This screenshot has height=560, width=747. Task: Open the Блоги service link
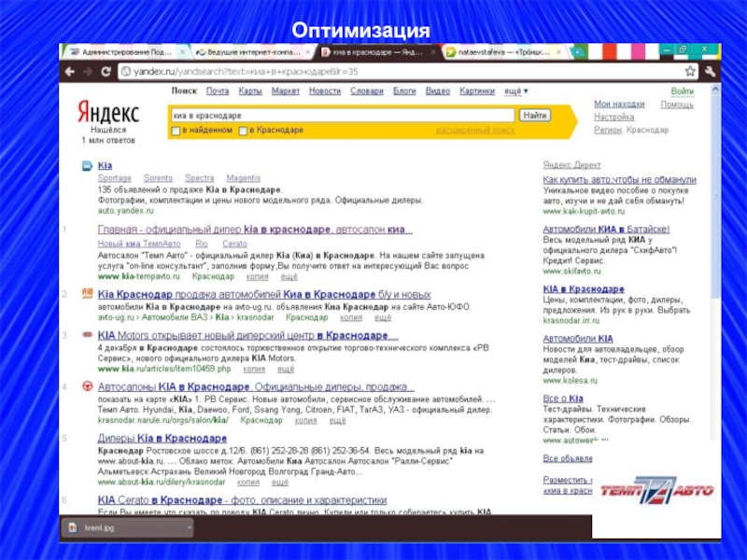[x=404, y=91]
